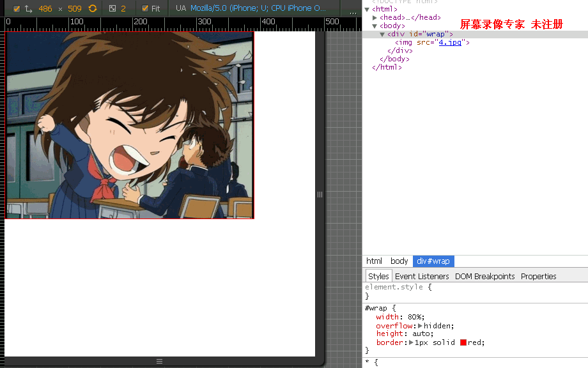Edit the viewport width value 486
Viewport: 588px width, 368px height.
(45, 9)
